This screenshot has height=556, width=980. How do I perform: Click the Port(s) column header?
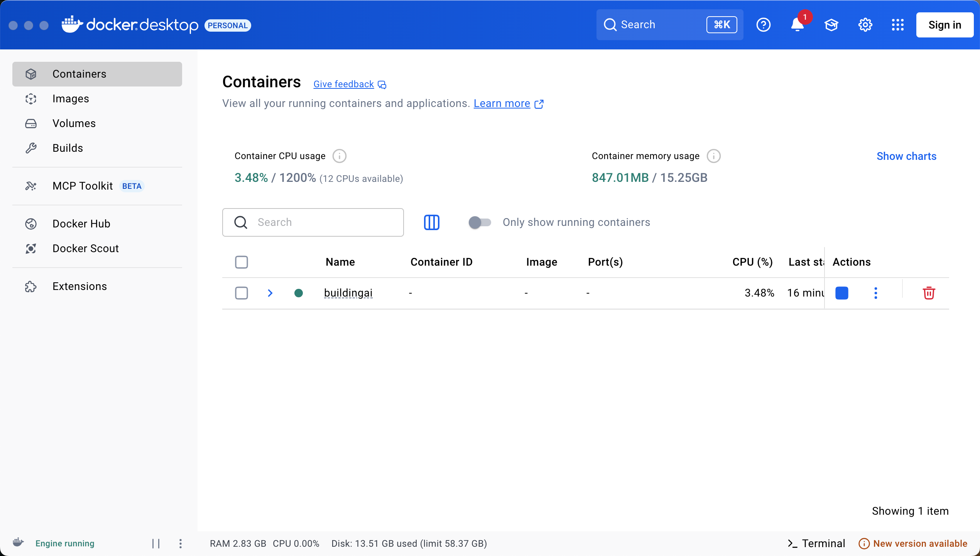[605, 262]
